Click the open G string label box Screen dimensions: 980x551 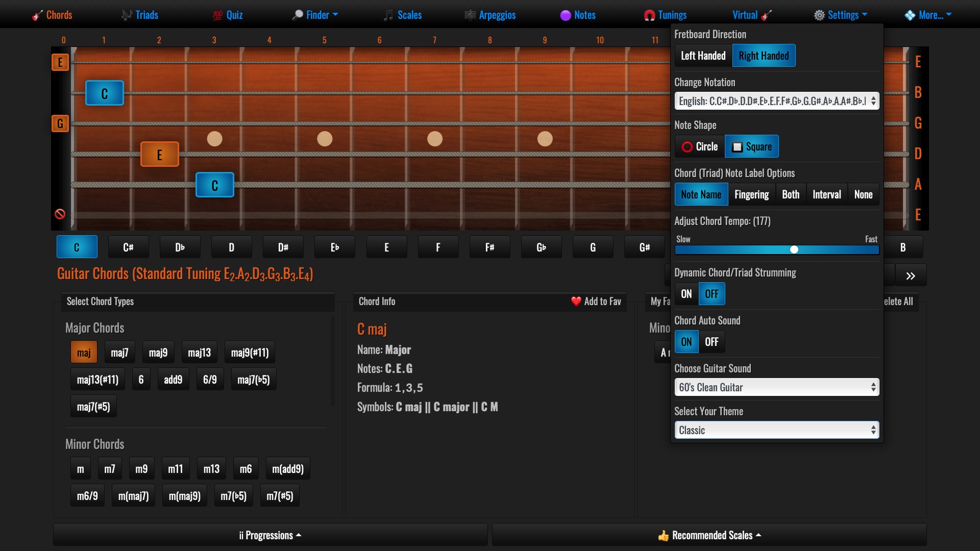coord(60,123)
